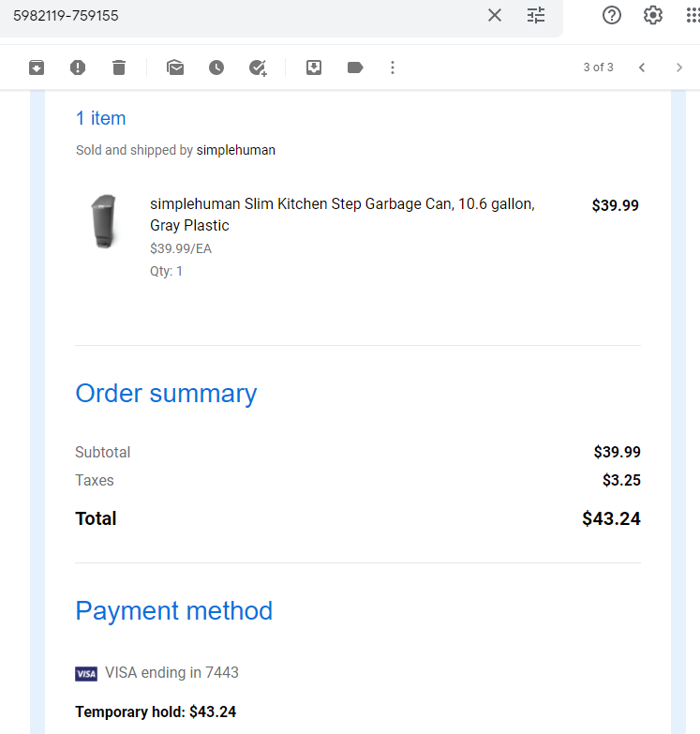Click the garbage can product thumbnail
This screenshot has width=700, height=734.
point(105,221)
